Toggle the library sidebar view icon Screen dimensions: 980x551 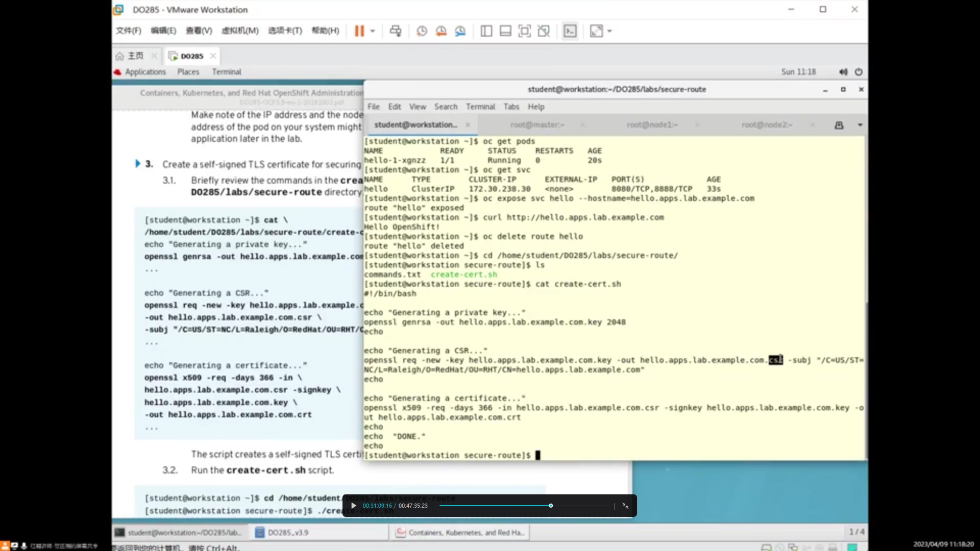(x=486, y=31)
